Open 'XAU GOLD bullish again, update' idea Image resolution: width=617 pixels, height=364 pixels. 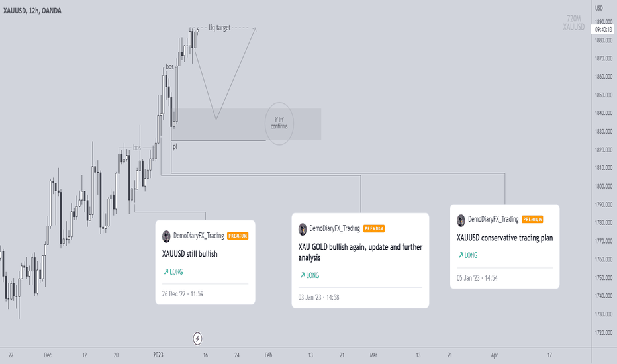click(360, 252)
